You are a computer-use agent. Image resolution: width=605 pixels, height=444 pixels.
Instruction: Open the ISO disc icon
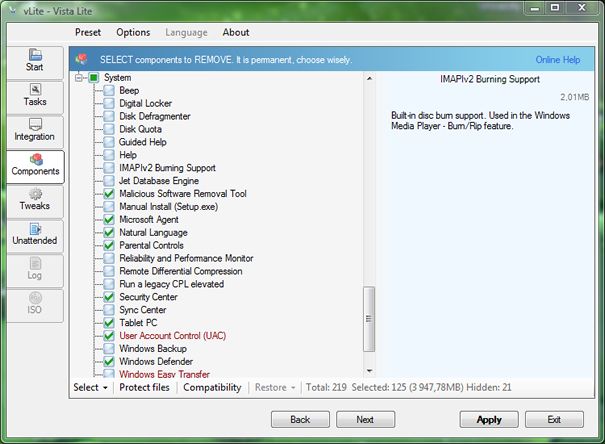35,298
